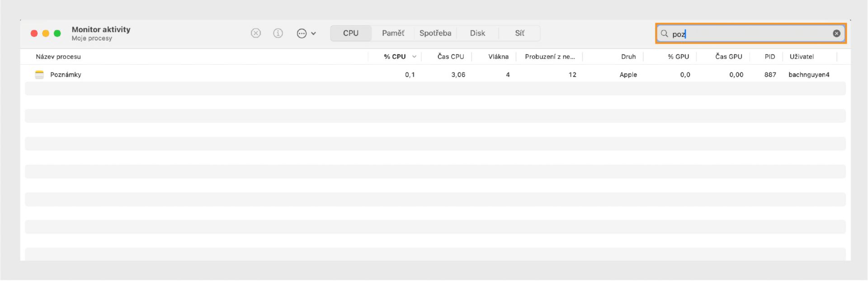
Task: Click the more options ellipsis icon
Action: (x=302, y=33)
